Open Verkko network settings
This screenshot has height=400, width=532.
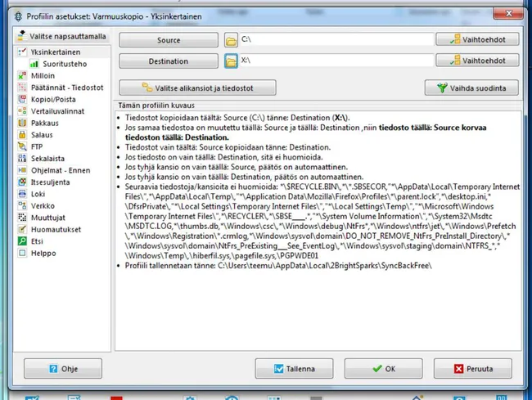(x=43, y=206)
